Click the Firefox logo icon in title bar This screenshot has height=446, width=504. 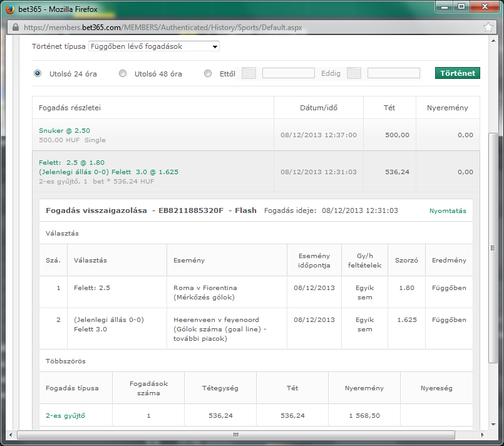(10, 9)
